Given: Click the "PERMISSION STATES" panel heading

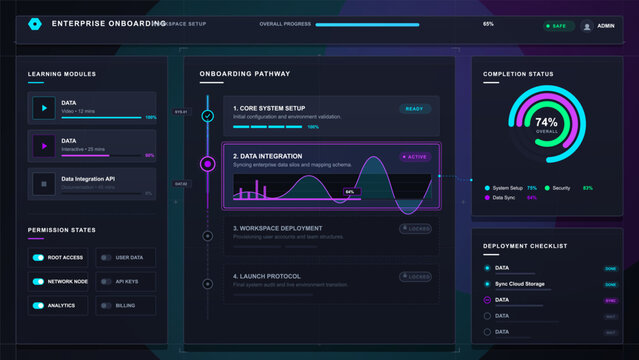Looking at the screenshot, I should point(62,230).
